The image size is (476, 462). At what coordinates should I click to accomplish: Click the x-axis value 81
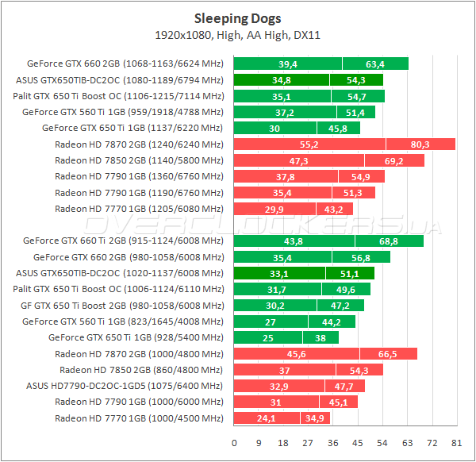[x=456, y=442]
